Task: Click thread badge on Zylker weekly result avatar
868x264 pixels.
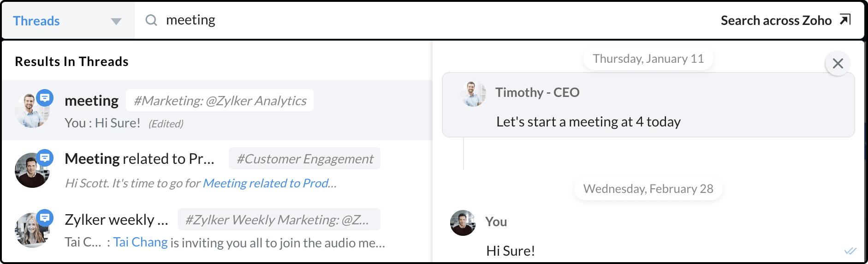Action: point(45,217)
